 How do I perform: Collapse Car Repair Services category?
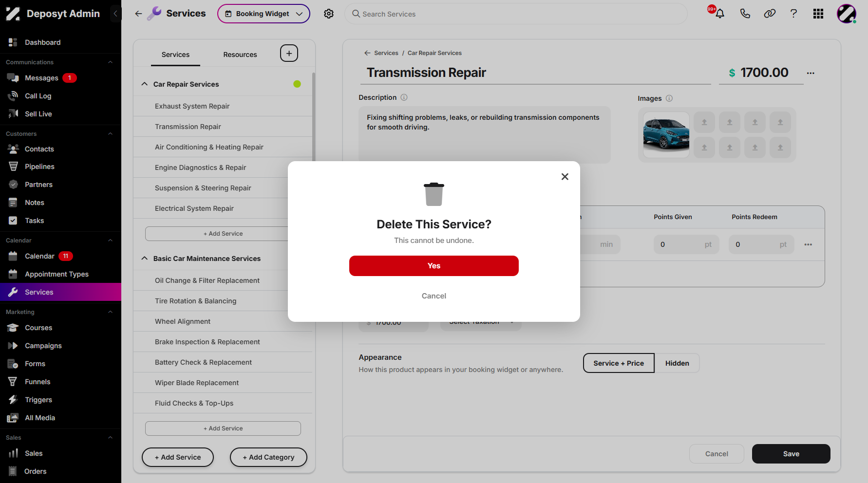[x=145, y=84]
